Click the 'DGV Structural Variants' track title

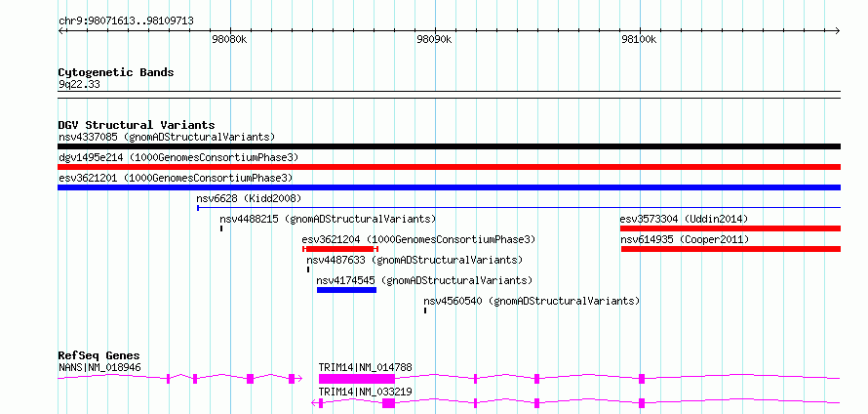137,125
